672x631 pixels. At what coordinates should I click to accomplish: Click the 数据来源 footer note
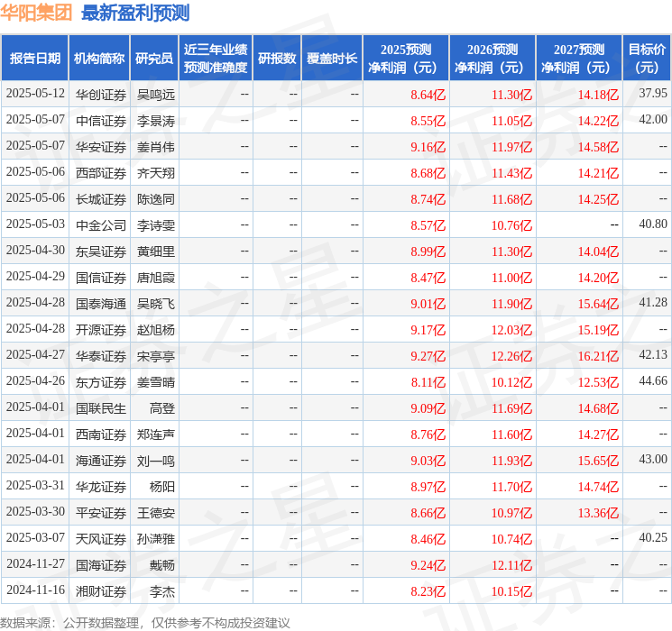(x=145, y=622)
